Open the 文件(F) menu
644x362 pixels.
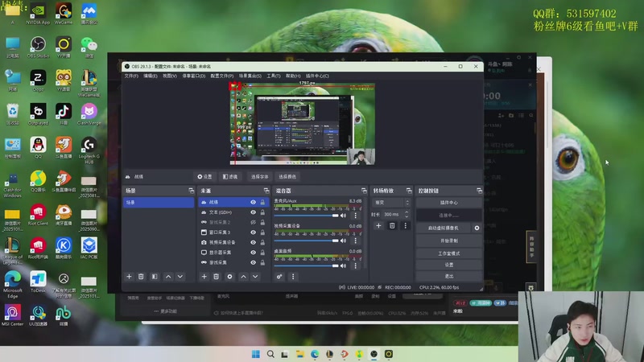coord(131,76)
